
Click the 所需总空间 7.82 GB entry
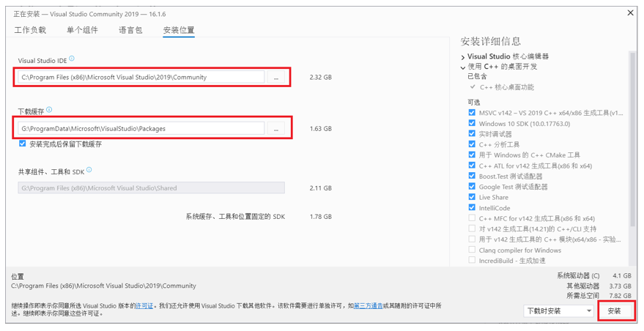click(x=599, y=296)
